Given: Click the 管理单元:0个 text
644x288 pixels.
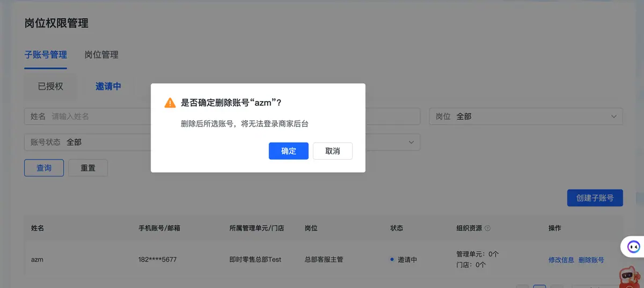Looking at the screenshot, I should (478, 254).
